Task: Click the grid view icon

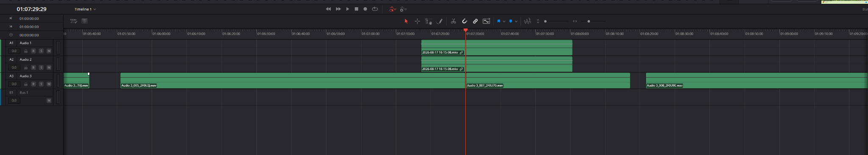Action: click(x=84, y=21)
